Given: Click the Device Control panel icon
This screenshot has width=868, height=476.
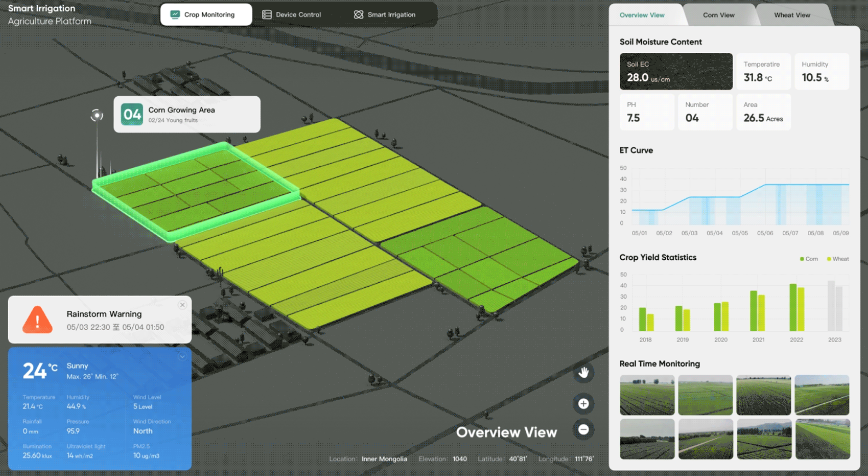Looking at the screenshot, I should (267, 15).
